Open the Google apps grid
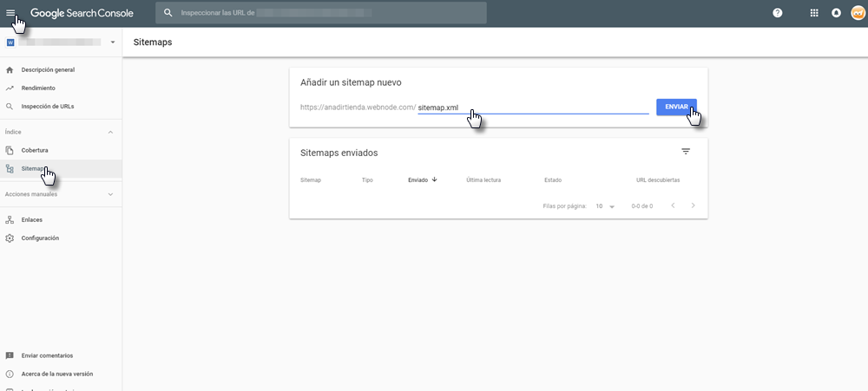The width and height of the screenshot is (868, 391). click(813, 13)
